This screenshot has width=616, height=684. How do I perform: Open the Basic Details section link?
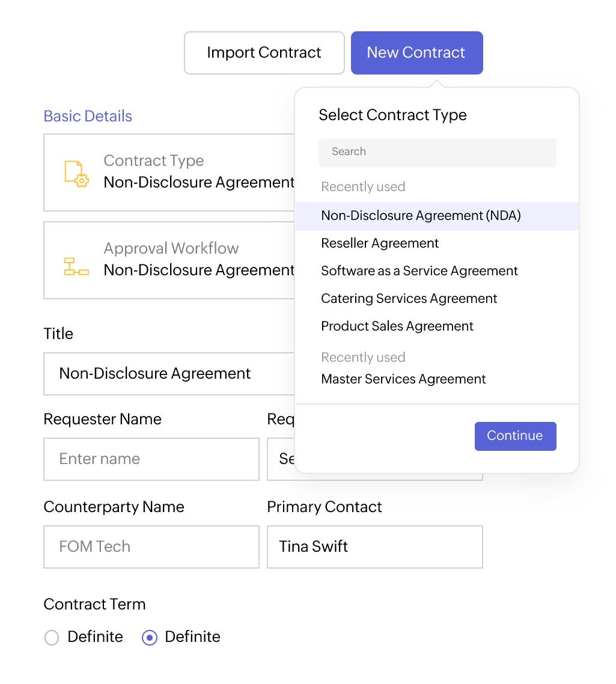coord(88,116)
